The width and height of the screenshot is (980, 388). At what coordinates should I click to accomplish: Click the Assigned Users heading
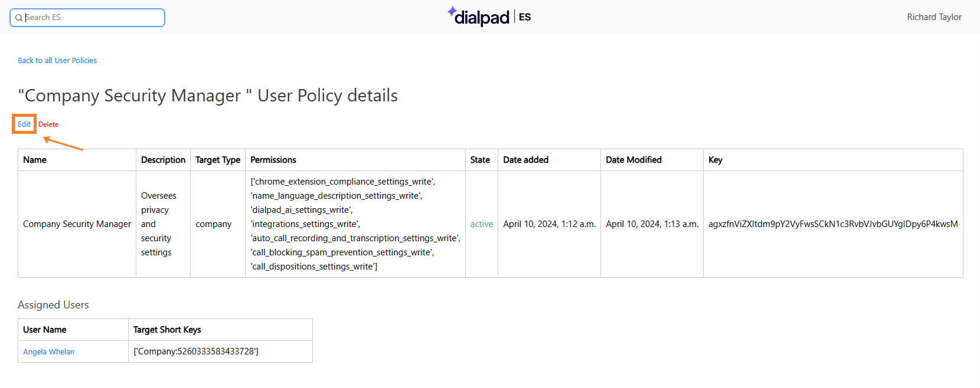(x=53, y=305)
